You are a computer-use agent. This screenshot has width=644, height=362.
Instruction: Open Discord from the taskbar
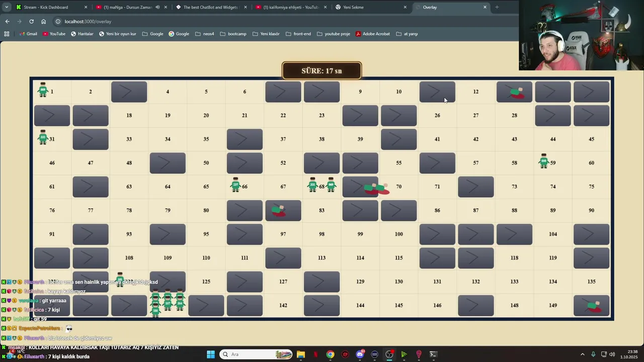coord(360,354)
